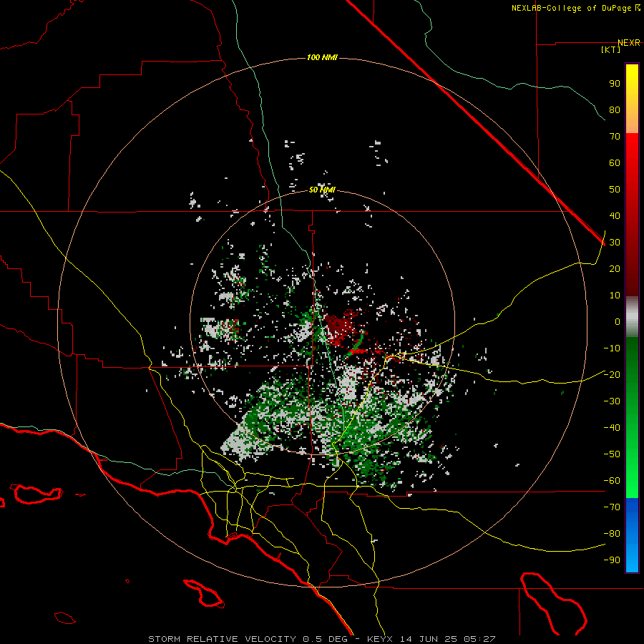Click the [KT] units label

click(611, 49)
